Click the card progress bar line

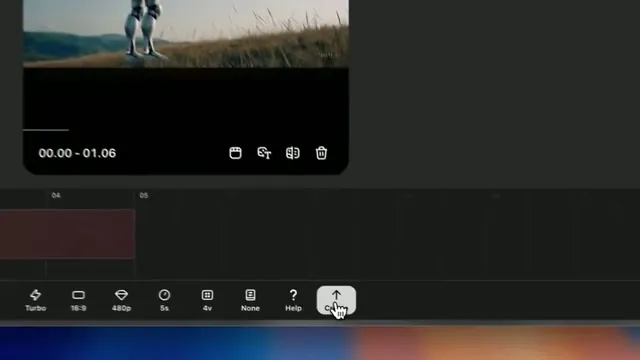(x=46, y=130)
